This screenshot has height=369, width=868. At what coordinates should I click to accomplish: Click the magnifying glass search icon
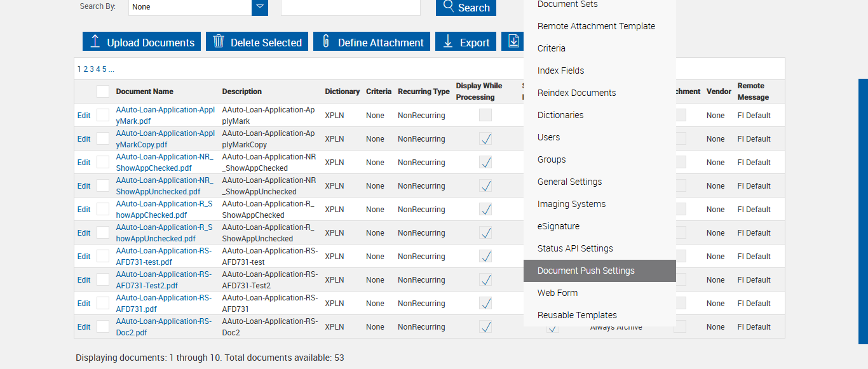(x=449, y=7)
